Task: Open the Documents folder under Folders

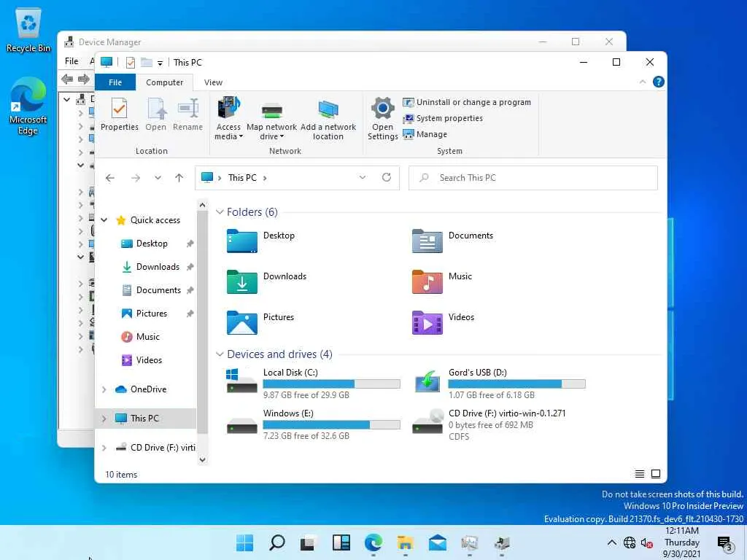Action: click(x=452, y=241)
